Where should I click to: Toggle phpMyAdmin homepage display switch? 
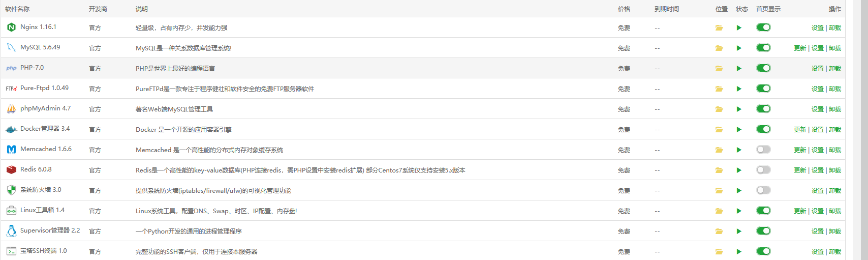(763, 109)
